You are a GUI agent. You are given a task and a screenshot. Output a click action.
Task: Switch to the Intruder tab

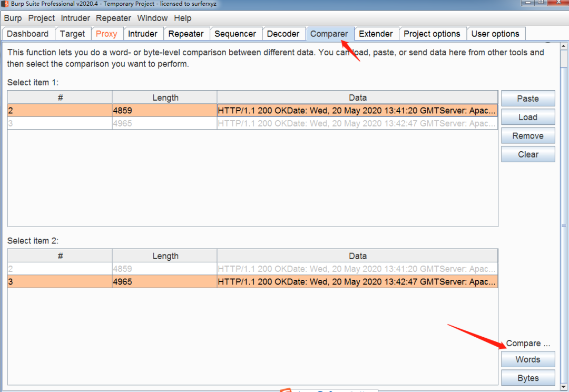(143, 34)
